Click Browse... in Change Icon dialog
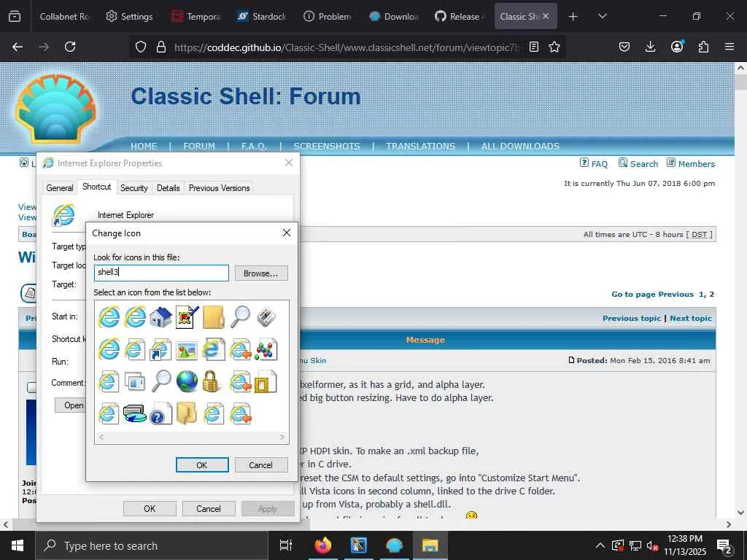 point(261,273)
